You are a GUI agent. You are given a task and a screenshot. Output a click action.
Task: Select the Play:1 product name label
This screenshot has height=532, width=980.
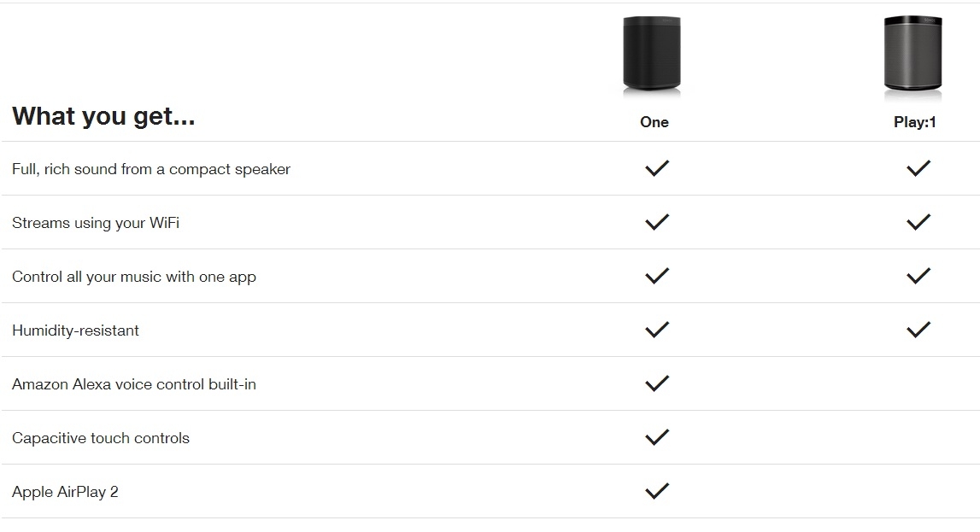pos(915,122)
